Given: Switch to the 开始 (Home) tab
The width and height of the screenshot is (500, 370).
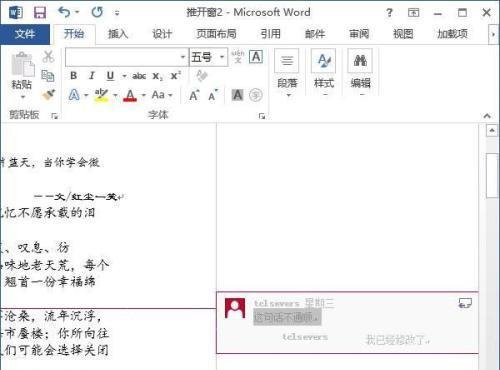Looking at the screenshot, I should [x=74, y=34].
